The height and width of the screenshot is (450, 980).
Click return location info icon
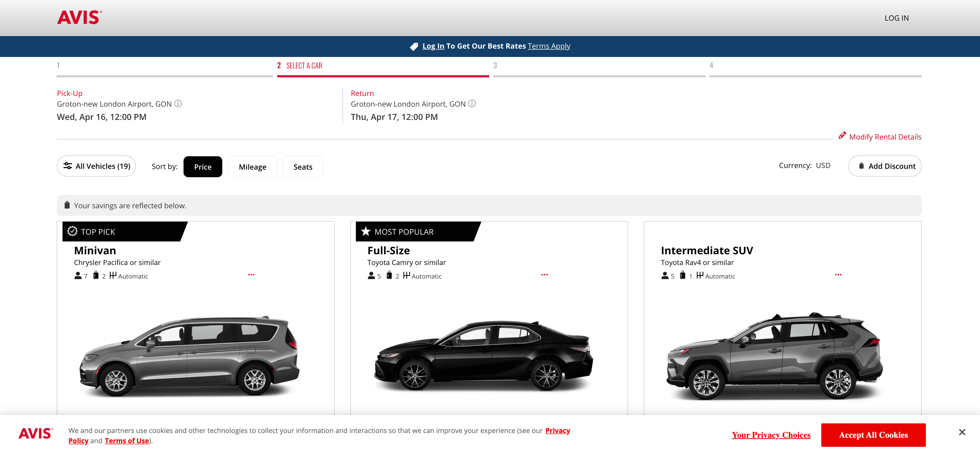(472, 103)
